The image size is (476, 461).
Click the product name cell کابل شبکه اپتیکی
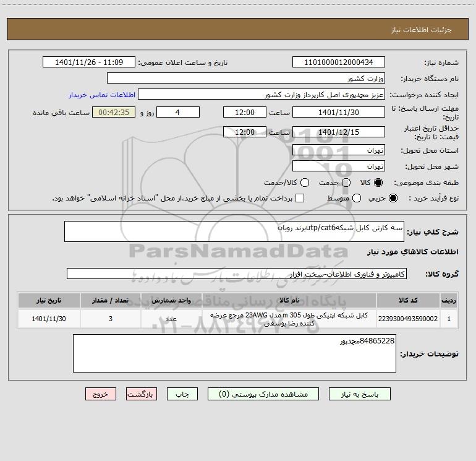point(289,319)
